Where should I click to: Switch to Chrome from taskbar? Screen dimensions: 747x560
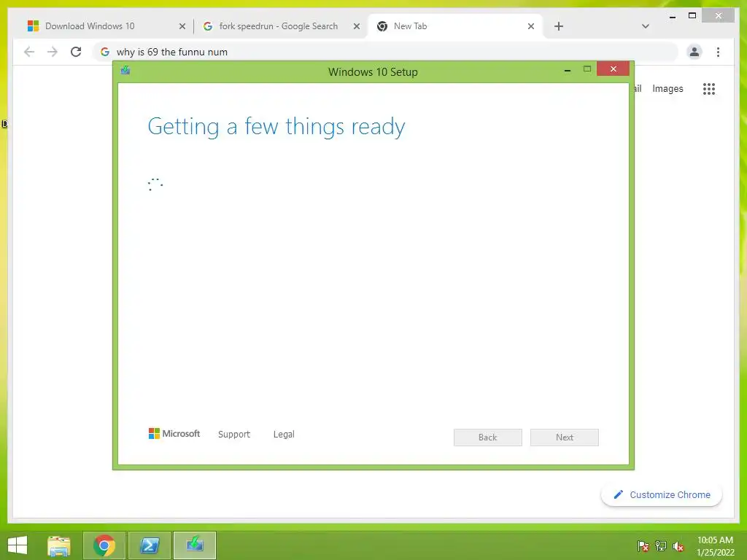click(104, 545)
